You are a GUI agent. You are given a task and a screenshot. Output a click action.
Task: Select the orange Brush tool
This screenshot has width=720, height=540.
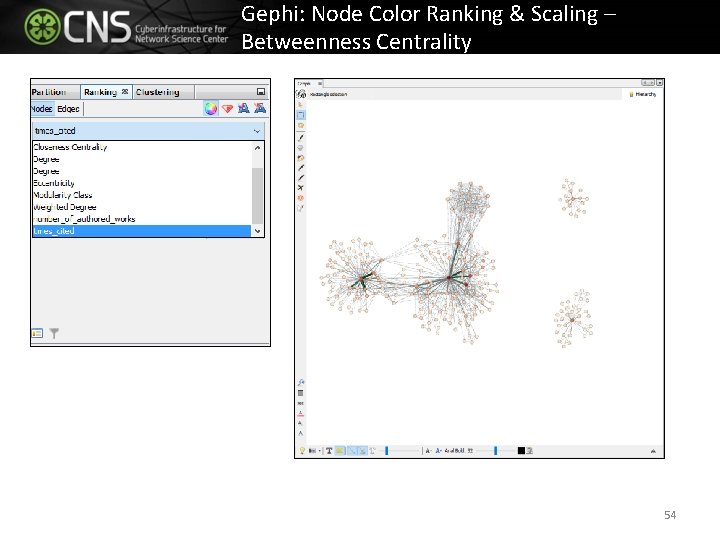[301, 158]
